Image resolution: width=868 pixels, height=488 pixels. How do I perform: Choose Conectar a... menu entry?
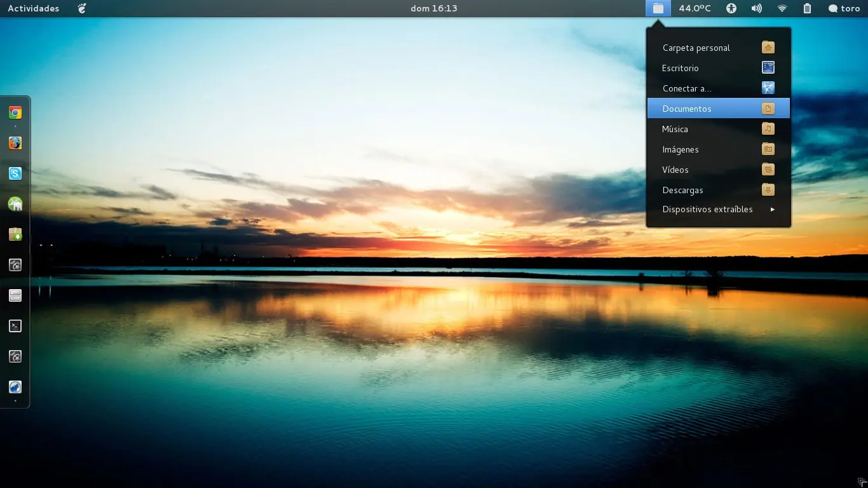719,88
